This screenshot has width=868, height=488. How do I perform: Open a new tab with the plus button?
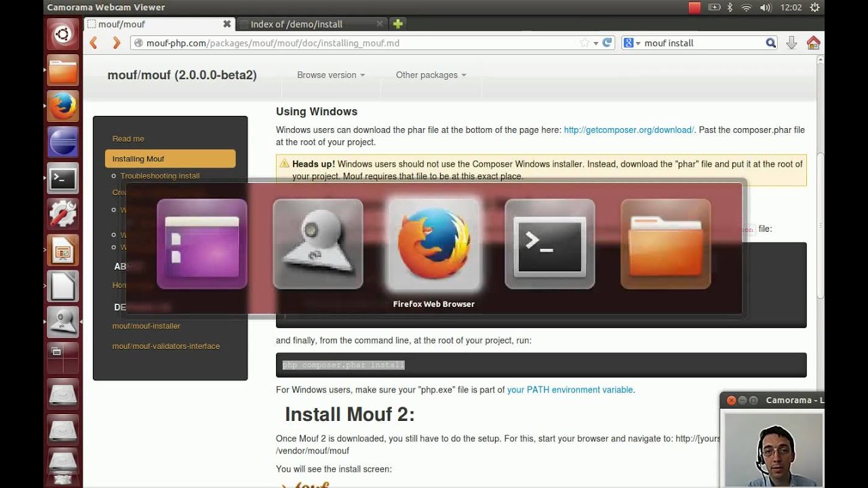coord(398,24)
